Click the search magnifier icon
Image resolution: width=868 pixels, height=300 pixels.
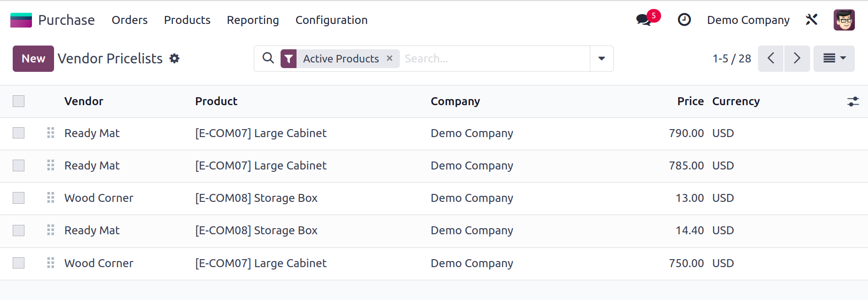[268, 58]
